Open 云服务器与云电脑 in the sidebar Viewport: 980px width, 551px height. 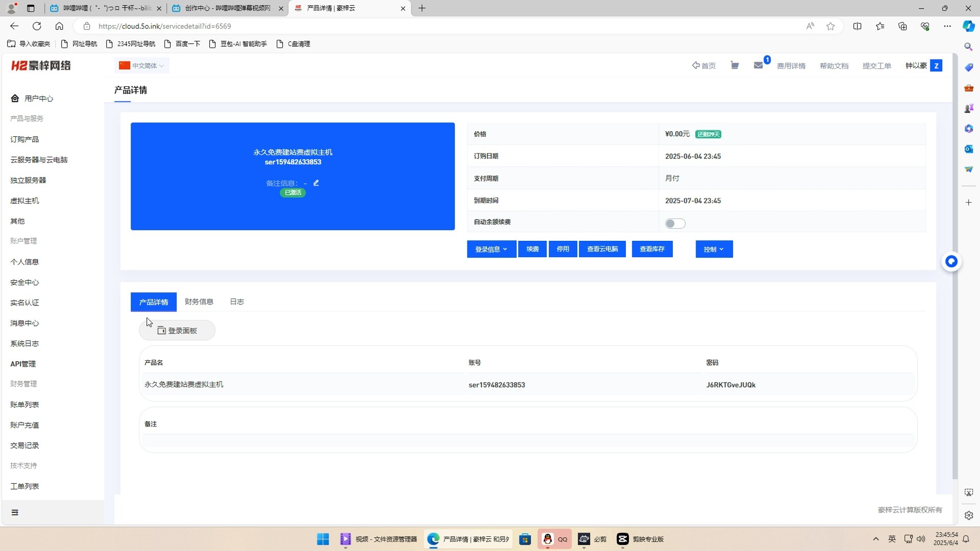tap(39, 160)
